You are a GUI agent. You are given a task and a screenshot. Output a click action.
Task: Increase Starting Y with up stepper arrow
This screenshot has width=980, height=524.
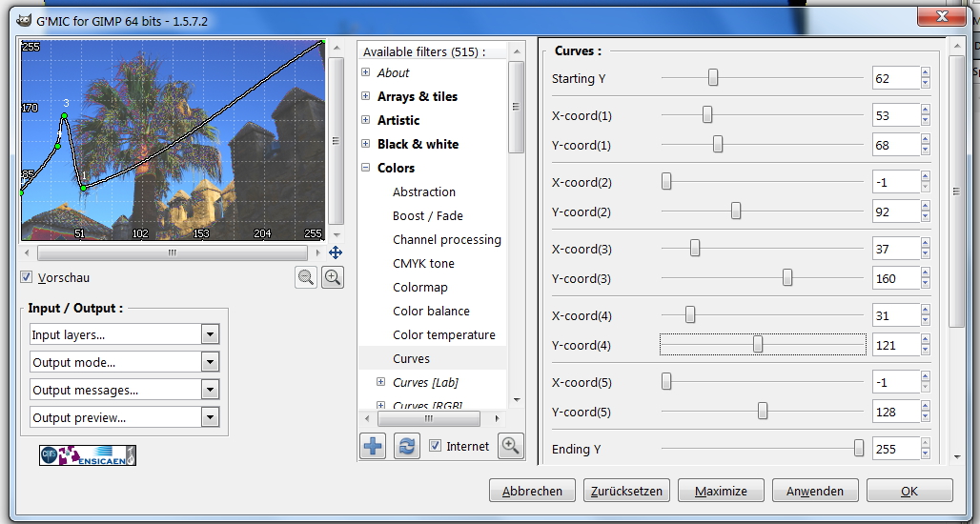[925, 72]
